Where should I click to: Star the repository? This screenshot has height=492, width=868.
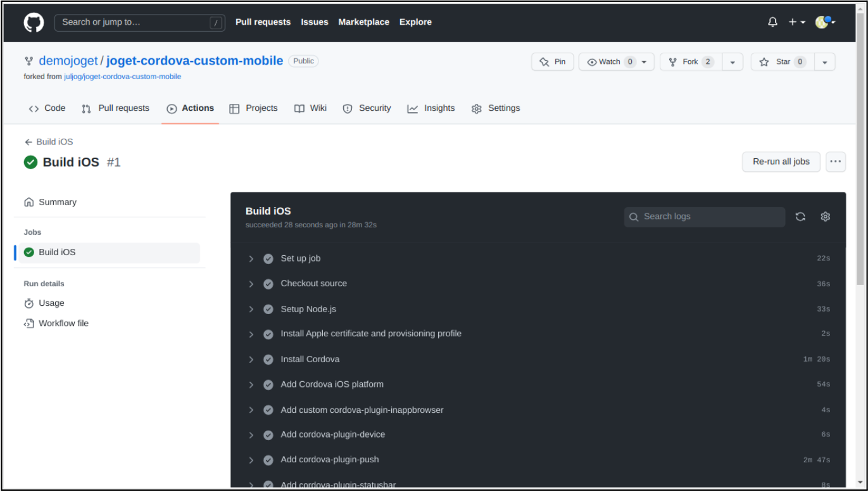click(x=783, y=61)
